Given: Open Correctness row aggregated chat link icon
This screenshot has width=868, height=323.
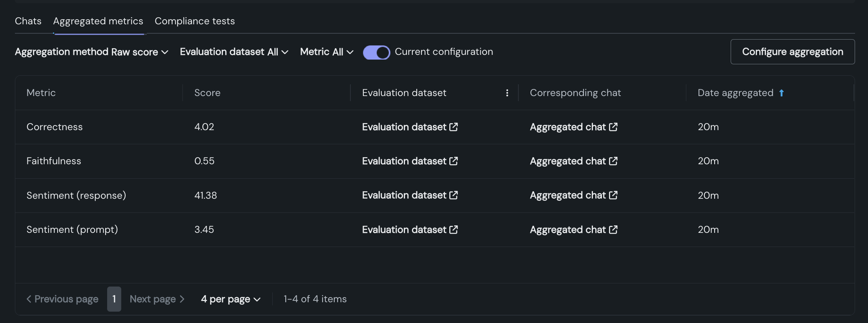Looking at the screenshot, I should [613, 127].
